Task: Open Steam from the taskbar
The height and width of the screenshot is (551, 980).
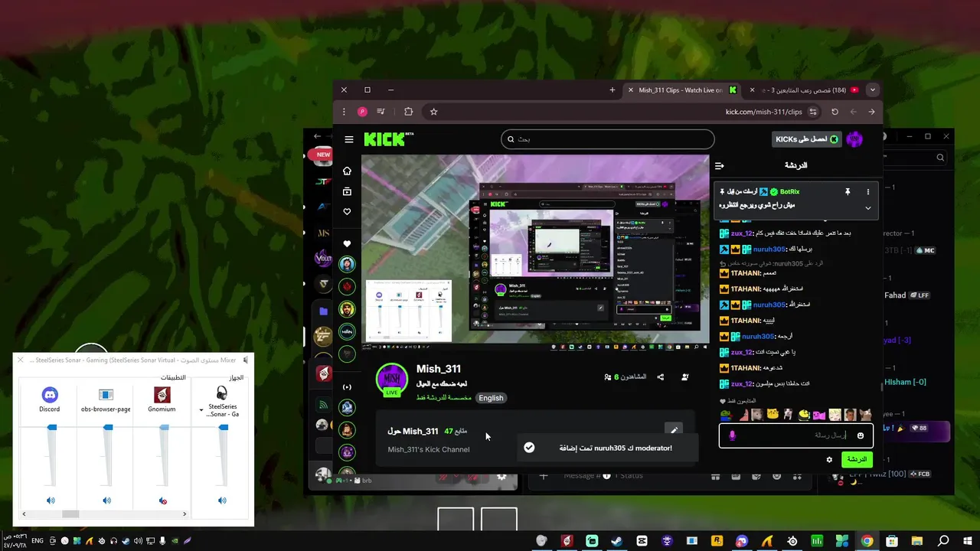Action: [x=616, y=541]
